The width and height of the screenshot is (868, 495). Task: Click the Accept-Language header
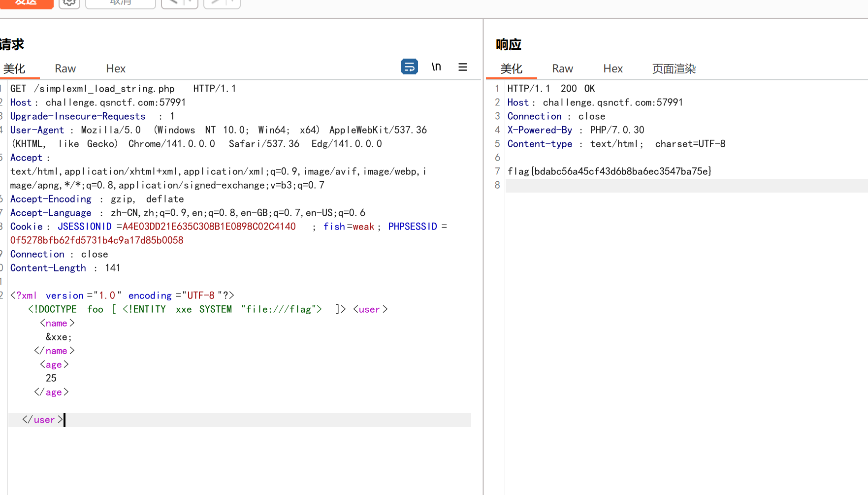click(188, 213)
